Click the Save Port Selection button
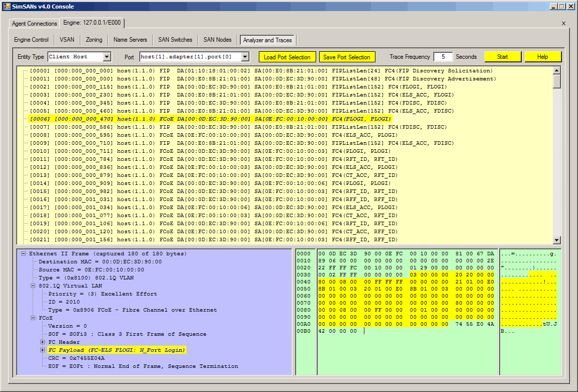This screenshot has height=392, width=578. click(x=347, y=57)
